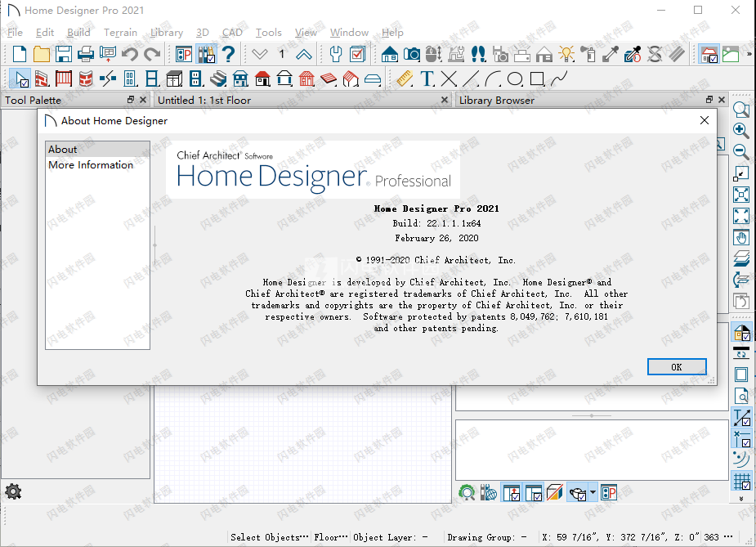Select the Cabinet tool

click(174, 78)
